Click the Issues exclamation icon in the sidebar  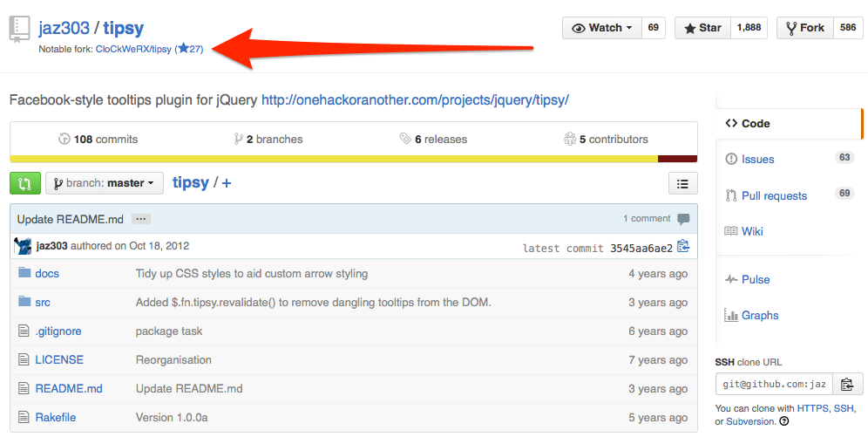coord(731,159)
